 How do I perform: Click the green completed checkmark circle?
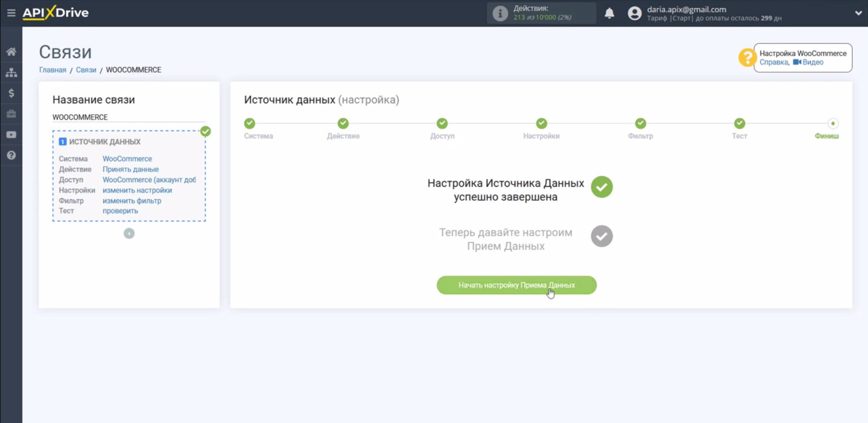pyautogui.click(x=602, y=187)
